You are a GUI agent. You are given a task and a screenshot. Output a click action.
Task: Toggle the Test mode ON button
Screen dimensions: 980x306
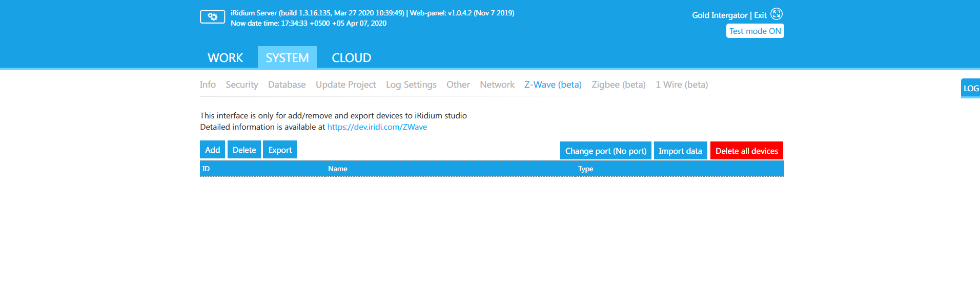[754, 31]
